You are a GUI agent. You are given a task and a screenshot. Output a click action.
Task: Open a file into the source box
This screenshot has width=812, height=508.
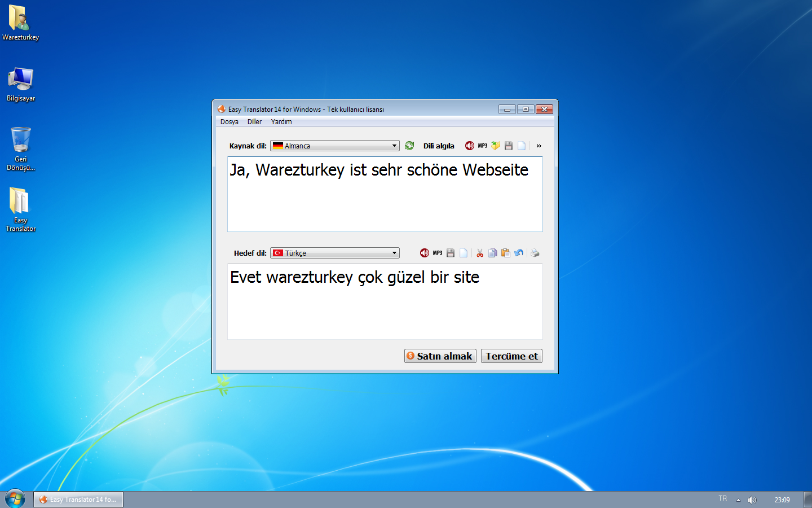tap(496, 146)
